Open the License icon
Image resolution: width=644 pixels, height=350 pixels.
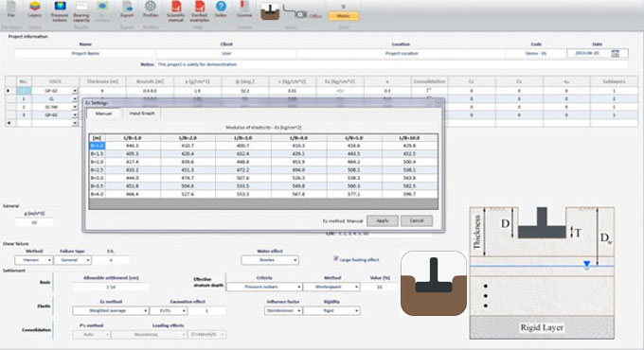[244, 9]
